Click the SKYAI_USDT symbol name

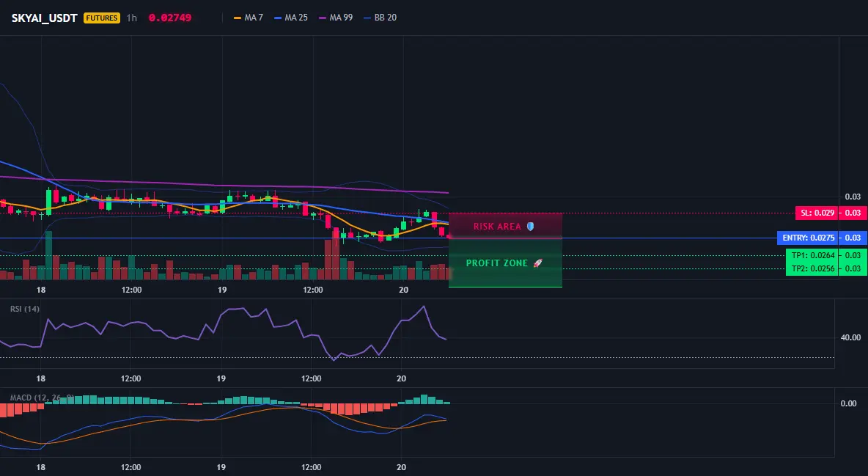(44, 18)
